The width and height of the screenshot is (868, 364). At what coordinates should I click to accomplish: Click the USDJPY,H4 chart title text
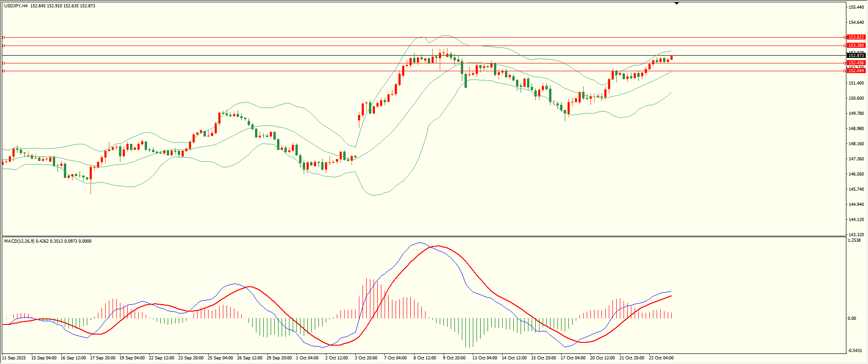[x=16, y=6]
